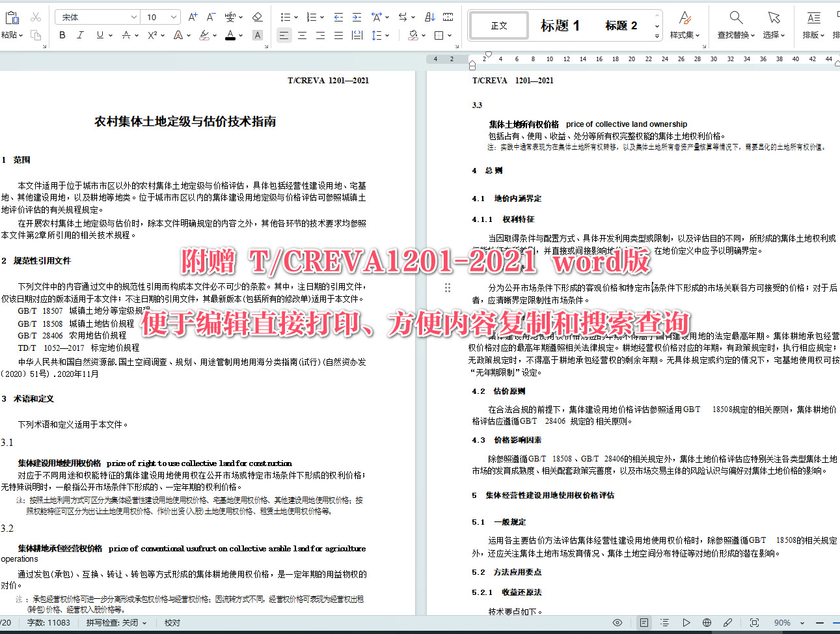The image size is (840, 634).
Task: Expand the numbered list dropdown arrow
Action: click(322, 18)
